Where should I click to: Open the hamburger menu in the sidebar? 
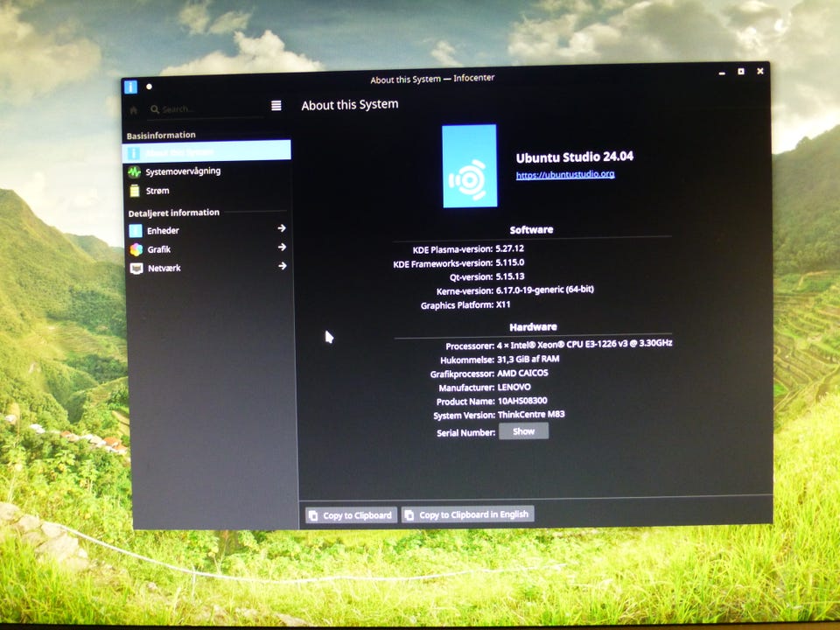pos(276,106)
